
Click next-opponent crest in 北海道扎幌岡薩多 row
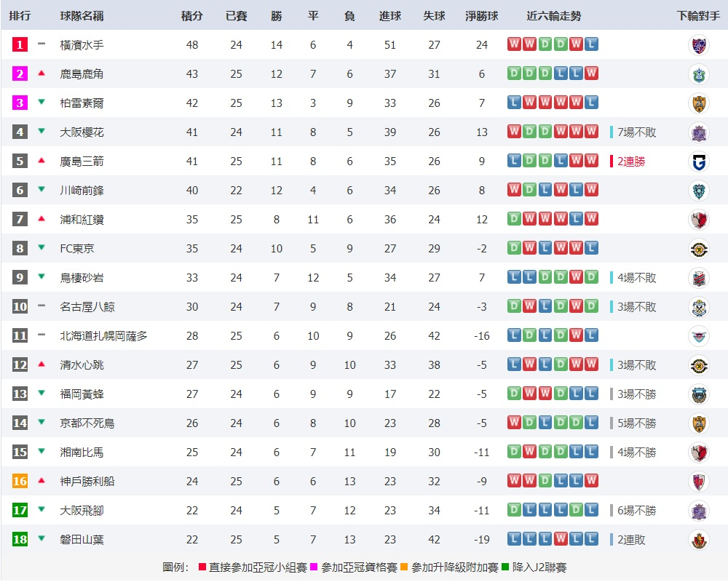click(x=699, y=336)
